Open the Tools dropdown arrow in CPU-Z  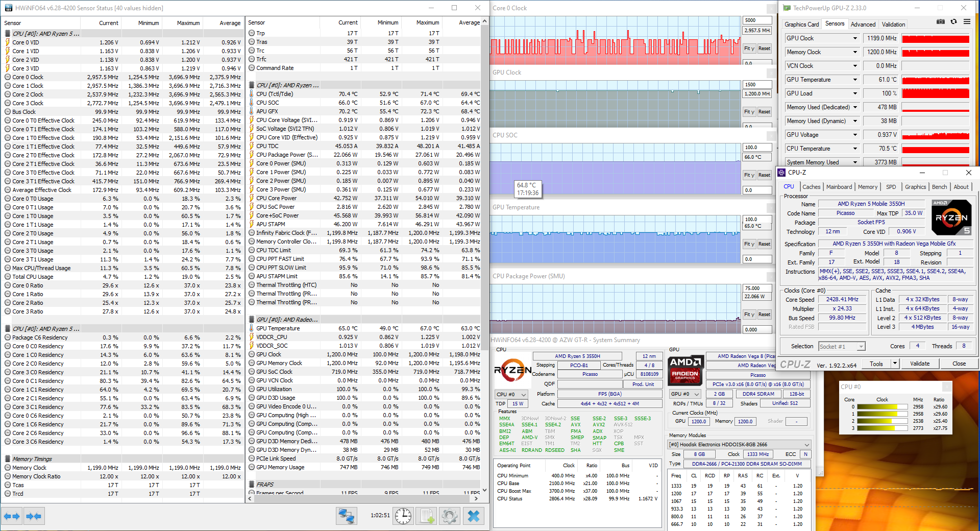[x=895, y=364]
